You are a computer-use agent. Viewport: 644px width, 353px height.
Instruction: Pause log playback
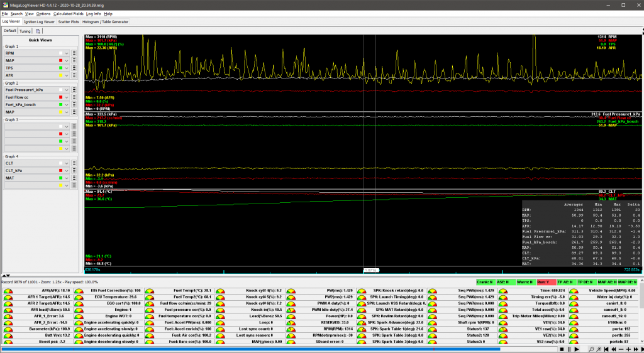(x=569, y=349)
